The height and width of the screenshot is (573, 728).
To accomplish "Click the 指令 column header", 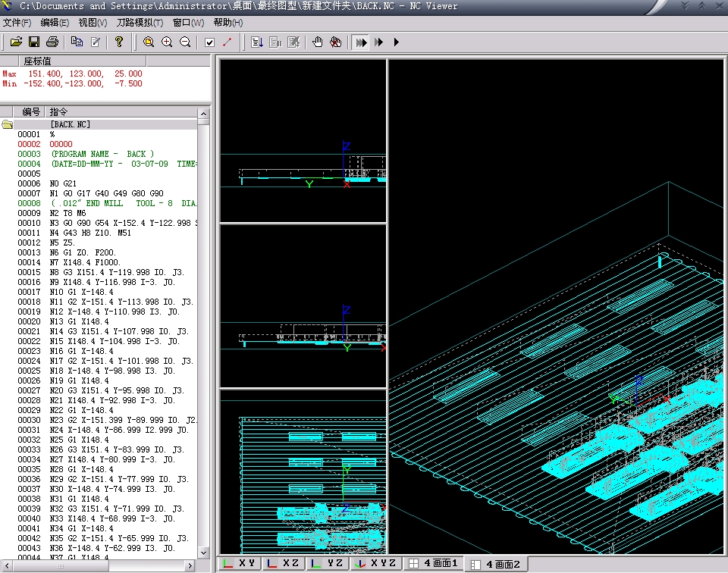I will (x=59, y=111).
